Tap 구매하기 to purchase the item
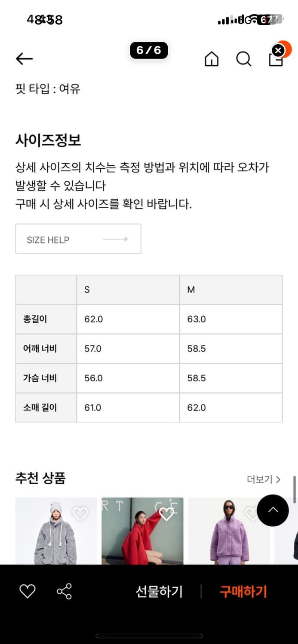This screenshot has width=298, height=644. [243, 591]
